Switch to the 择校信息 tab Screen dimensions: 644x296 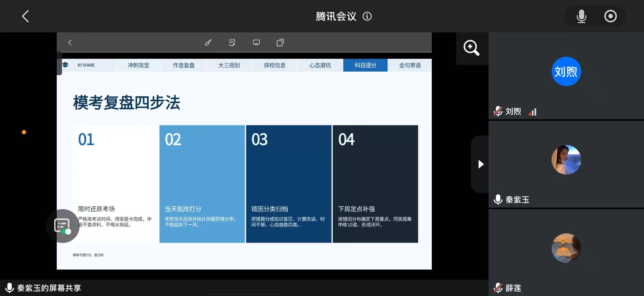tap(275, 65)
